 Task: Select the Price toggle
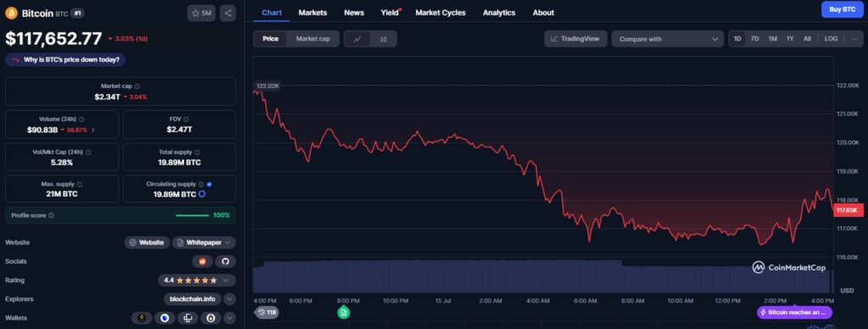point(270,39)
